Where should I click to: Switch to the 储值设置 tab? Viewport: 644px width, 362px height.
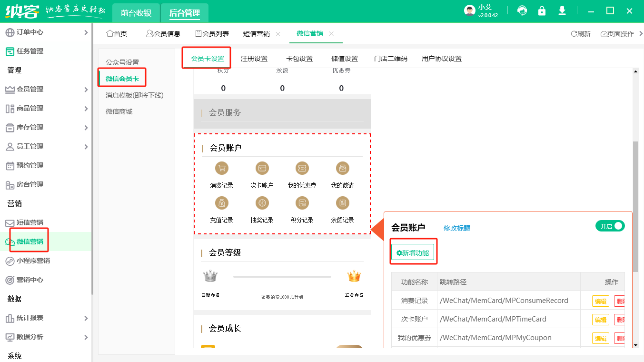click(345, 59)
